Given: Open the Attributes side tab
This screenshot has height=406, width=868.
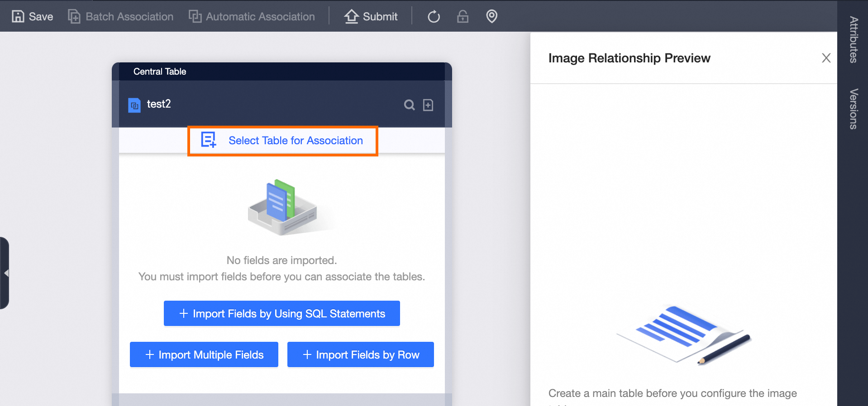Looking at the screenshot, I should [854, 40].
